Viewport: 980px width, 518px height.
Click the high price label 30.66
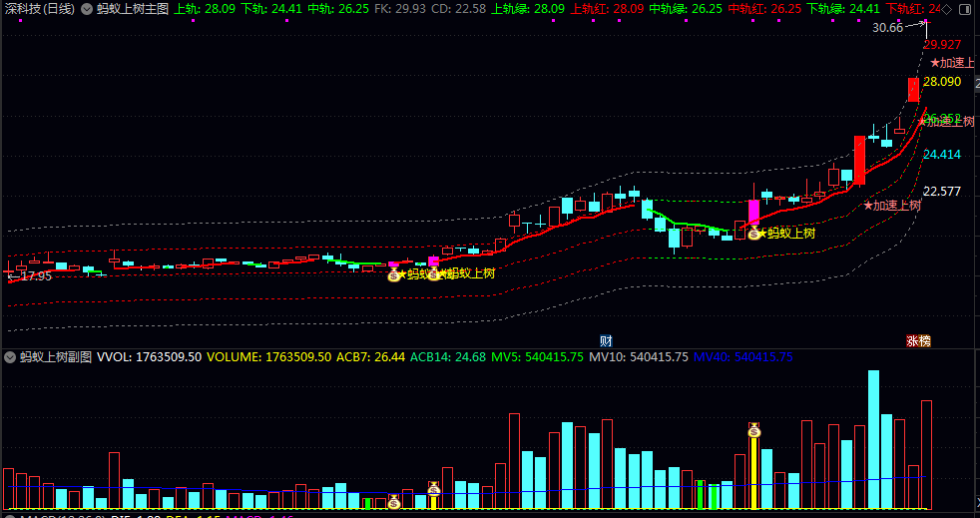click(x=887, y=28)
